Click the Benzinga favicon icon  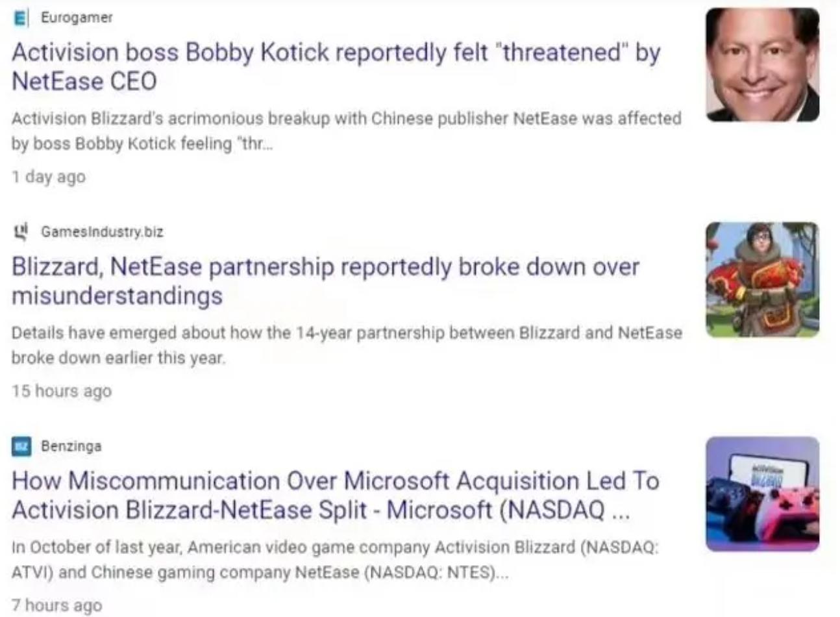coord(21,446)
